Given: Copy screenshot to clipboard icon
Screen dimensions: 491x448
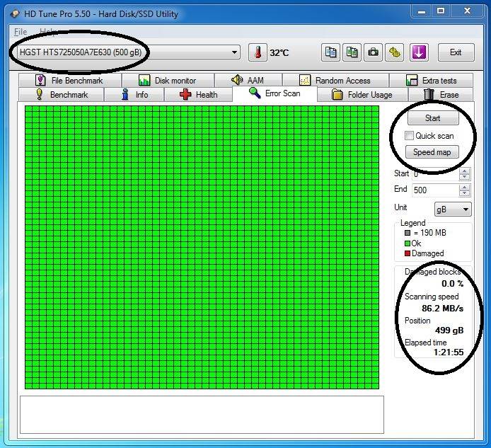Looking at the screenshot, I should pyautogui.click(x=352, y=52).
